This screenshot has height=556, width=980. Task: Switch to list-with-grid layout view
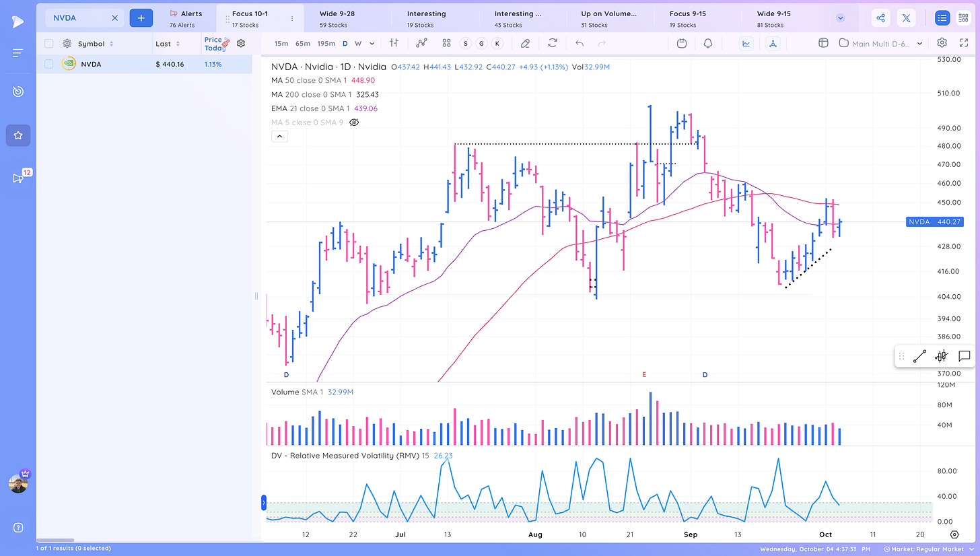tap(963, 18)
